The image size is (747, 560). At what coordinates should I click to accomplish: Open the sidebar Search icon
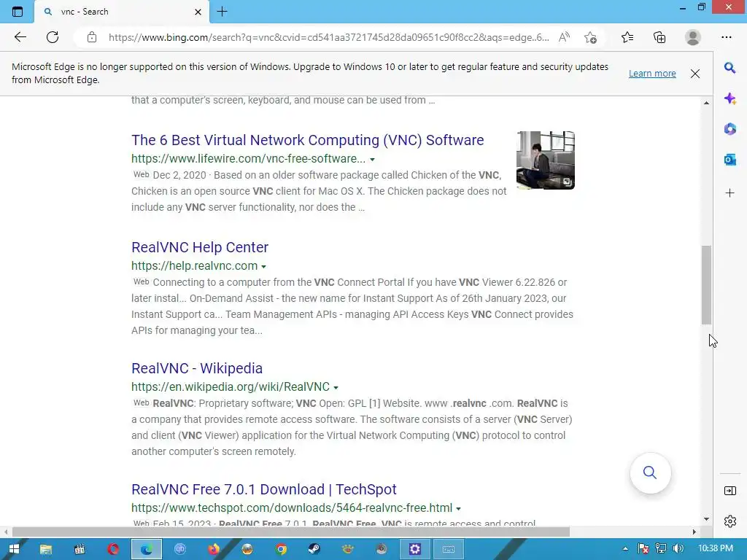(x=729, y=68)
